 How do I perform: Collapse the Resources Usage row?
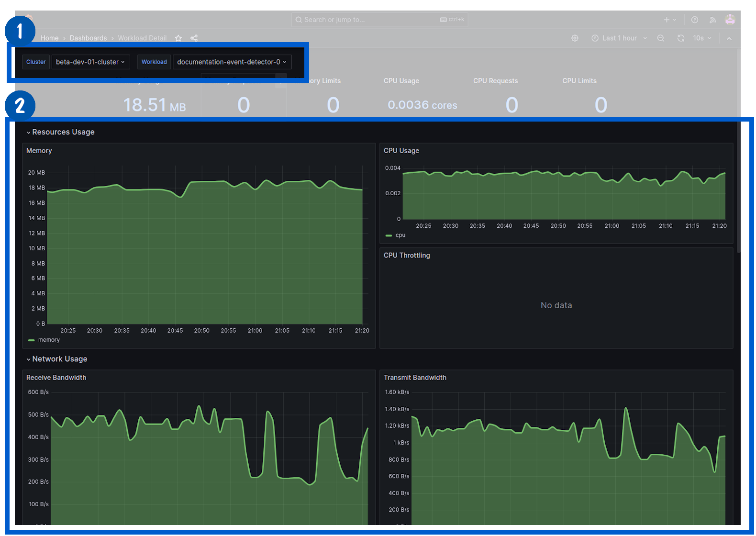63,132
